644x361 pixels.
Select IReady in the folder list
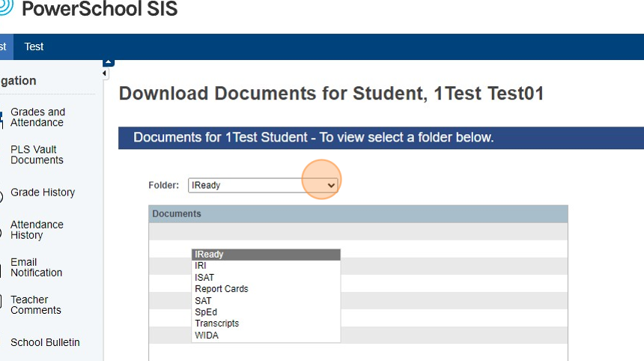pos(266,255)
